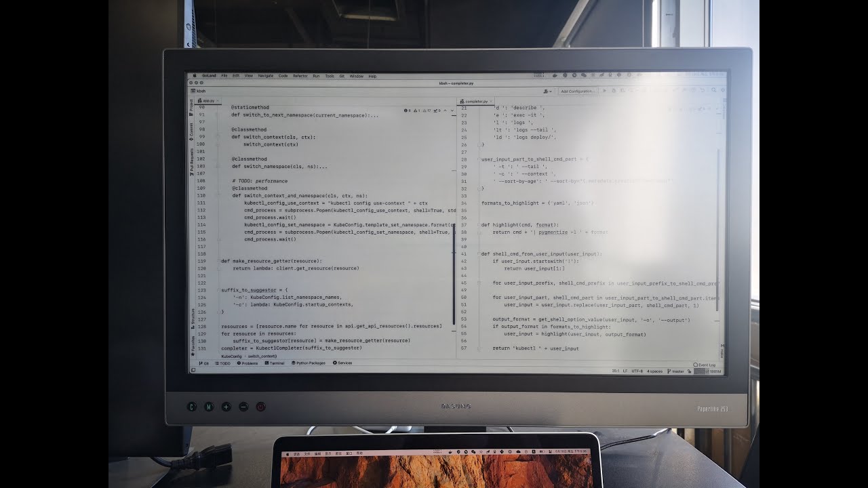Open the Services tool window
Viewport: 868px width, 488px height.
click(342, 363)
